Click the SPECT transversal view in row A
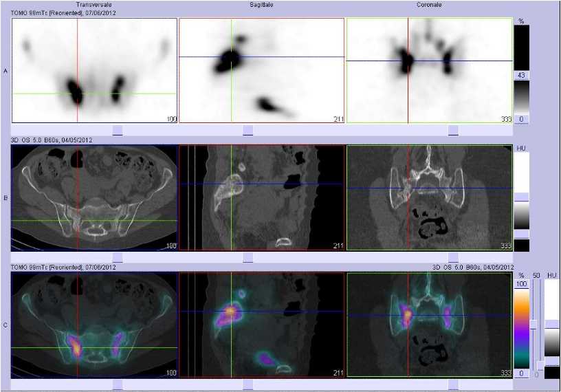 94,71
